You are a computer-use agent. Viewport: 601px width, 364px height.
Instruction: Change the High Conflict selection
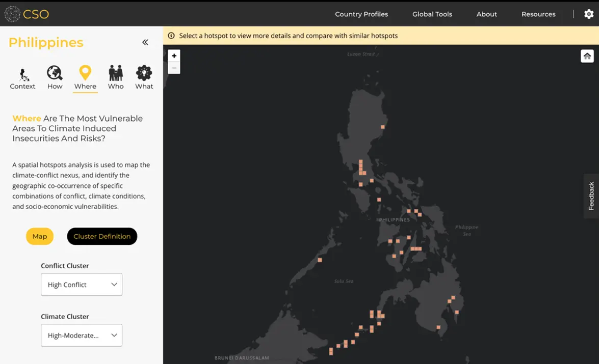81,284
